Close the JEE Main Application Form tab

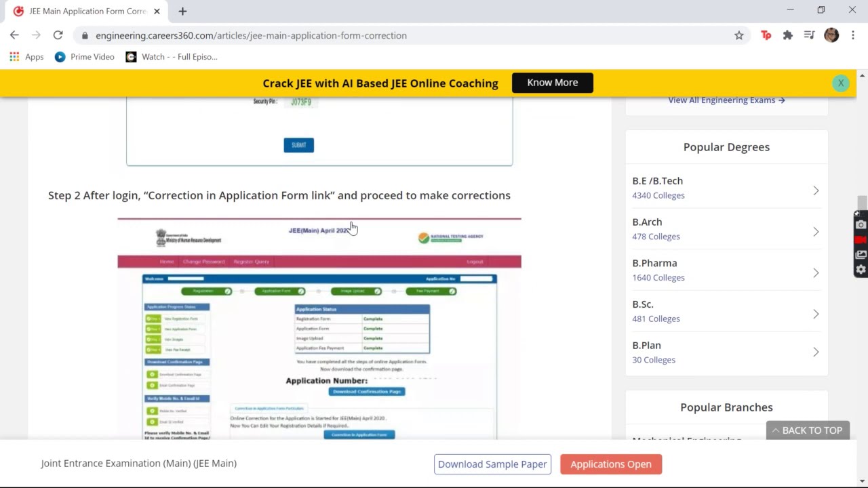(157, 11)
